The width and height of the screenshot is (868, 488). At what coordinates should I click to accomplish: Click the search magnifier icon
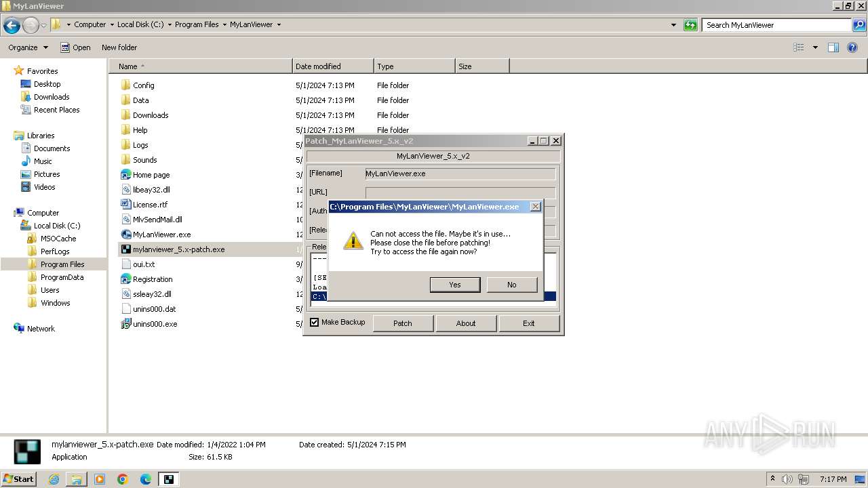(859, 25)
